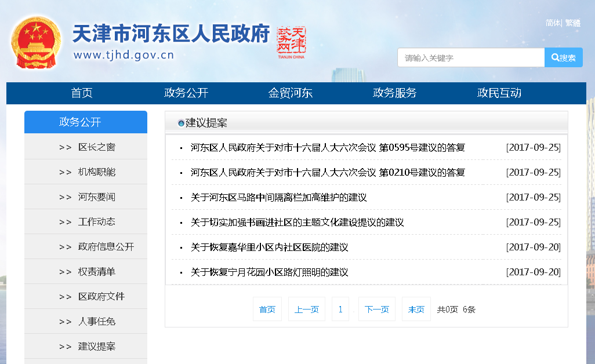This screenshot has width=595, height=364.
Task: Jump to 末页 last page
Action: coord(416,310)
